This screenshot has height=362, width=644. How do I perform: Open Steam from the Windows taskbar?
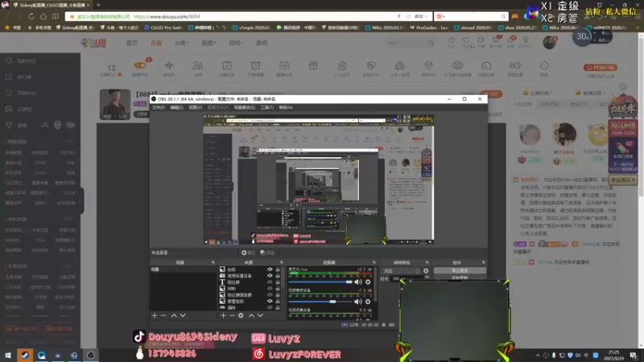[25, 355]
